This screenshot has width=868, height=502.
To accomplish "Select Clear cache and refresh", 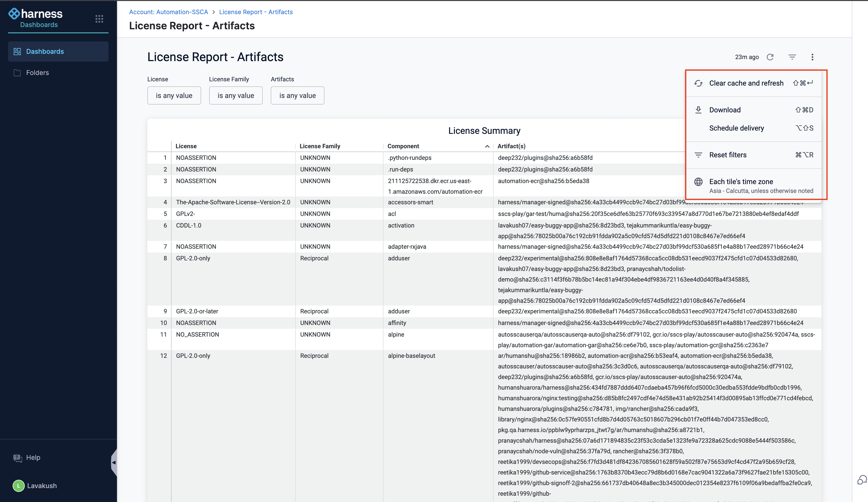I will [746, 83].
